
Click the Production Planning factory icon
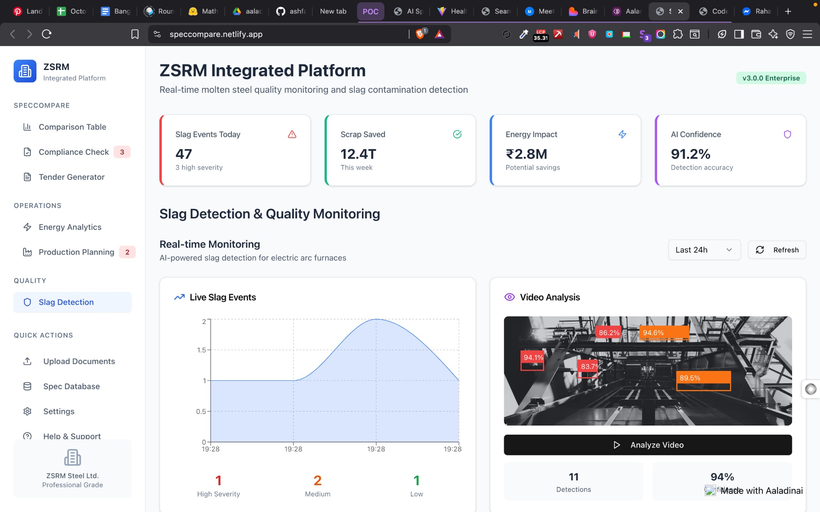[27, 252]
